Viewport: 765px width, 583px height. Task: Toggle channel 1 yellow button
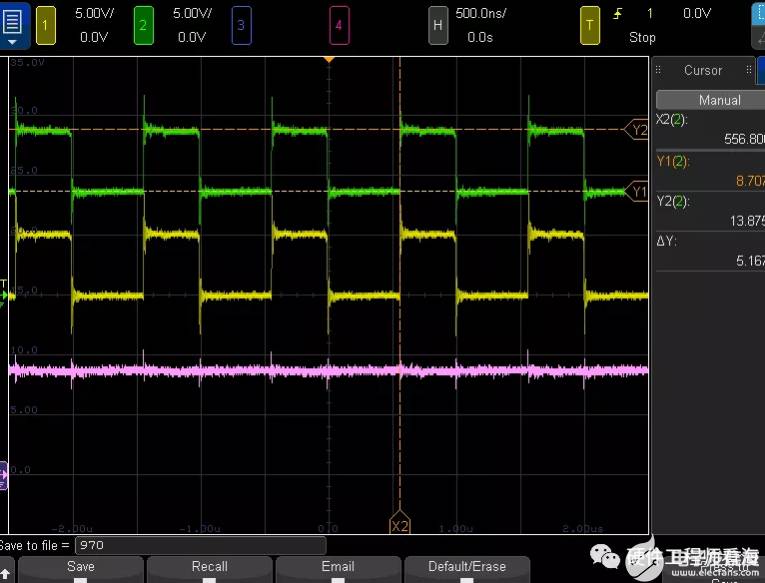click(45, 25)
